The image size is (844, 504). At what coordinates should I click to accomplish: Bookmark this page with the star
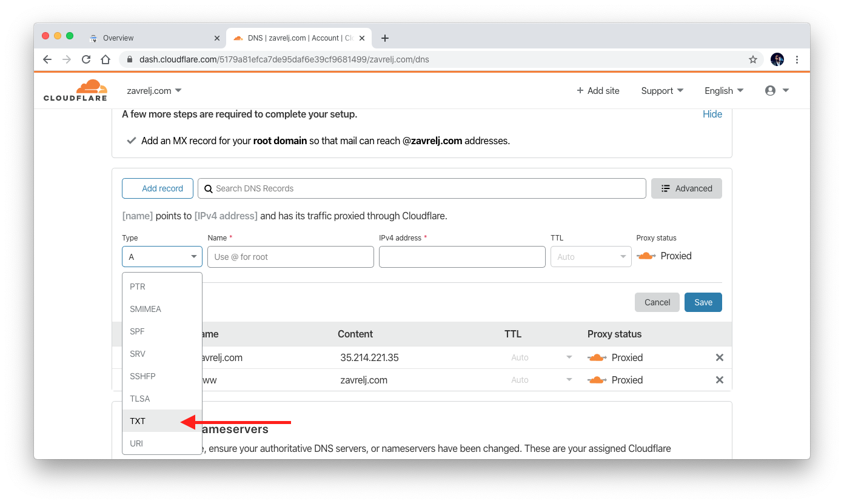click(x=753, y=59)
